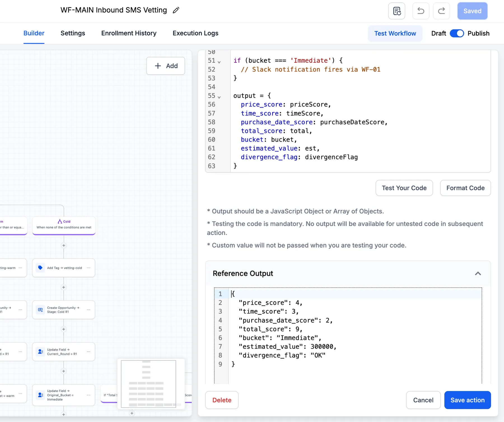Click the Add button on canvas
The height and width of the screenshot is (422, 504).
166,66
